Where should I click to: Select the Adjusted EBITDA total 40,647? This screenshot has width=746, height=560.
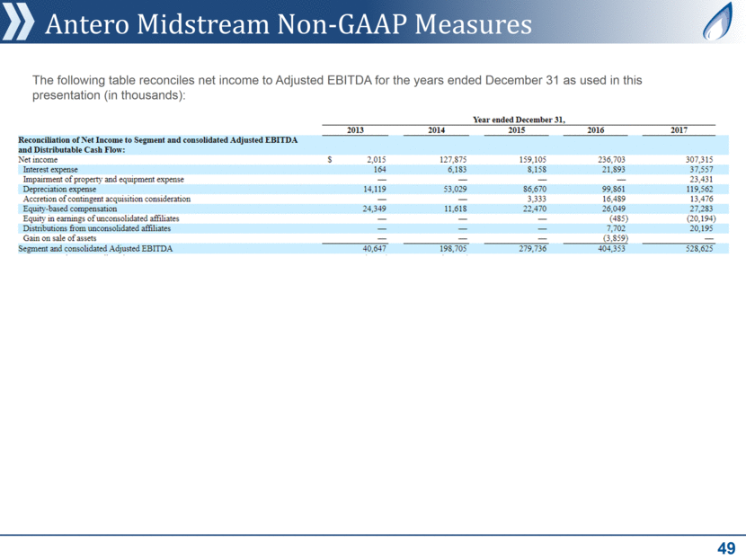375,249
